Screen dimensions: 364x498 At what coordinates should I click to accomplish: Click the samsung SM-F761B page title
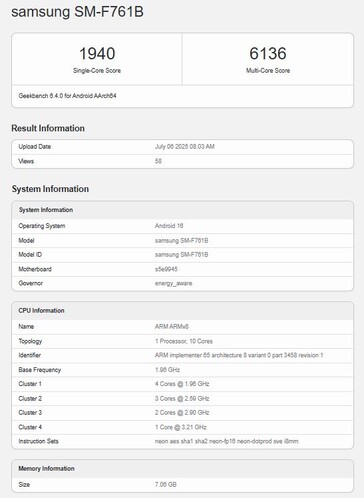77,12
